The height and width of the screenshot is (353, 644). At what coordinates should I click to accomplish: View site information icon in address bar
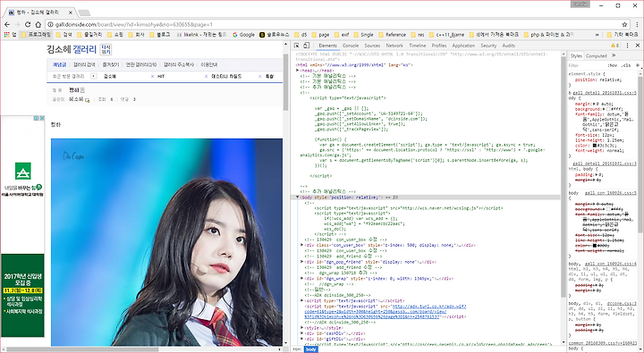(x=50, y=24)
